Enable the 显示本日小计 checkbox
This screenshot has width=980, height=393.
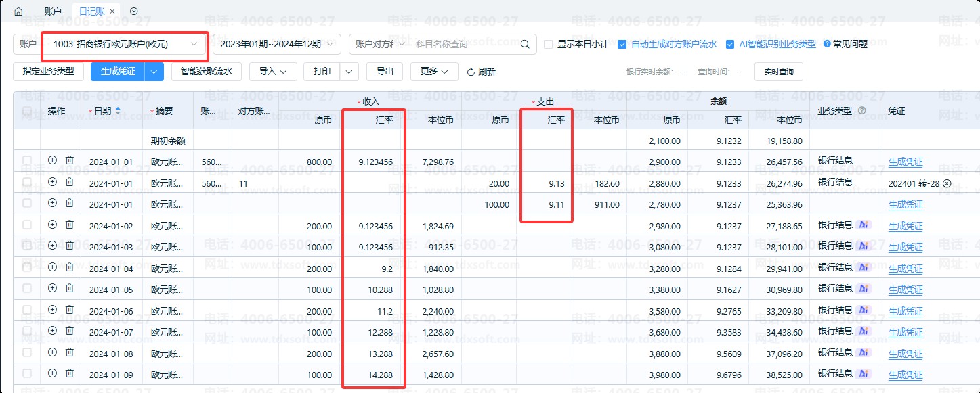click(x=549, y=45)
